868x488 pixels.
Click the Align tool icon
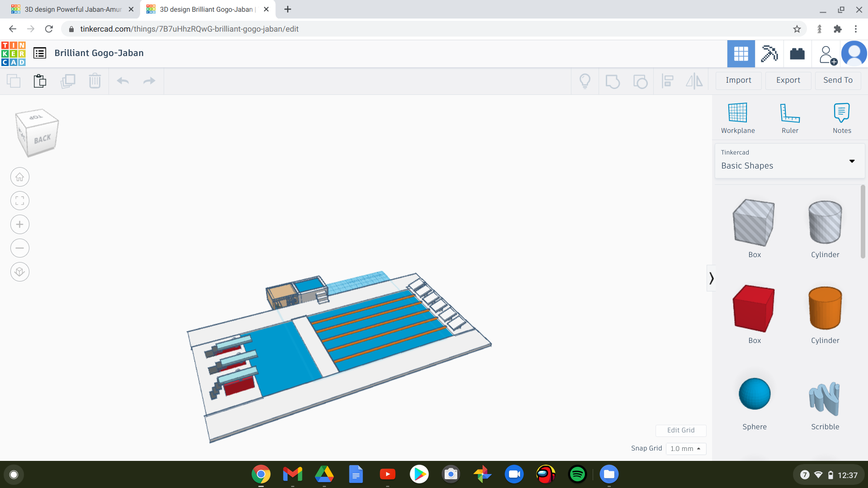[667, 81]
